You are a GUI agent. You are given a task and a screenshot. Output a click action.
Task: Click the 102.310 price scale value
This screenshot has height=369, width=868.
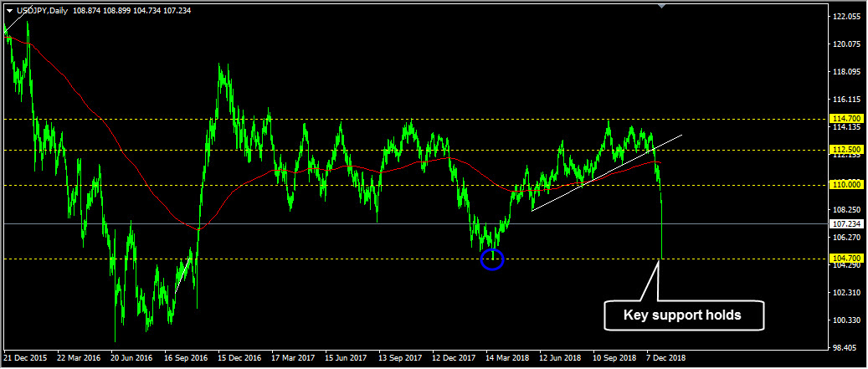tap(846, 293)
